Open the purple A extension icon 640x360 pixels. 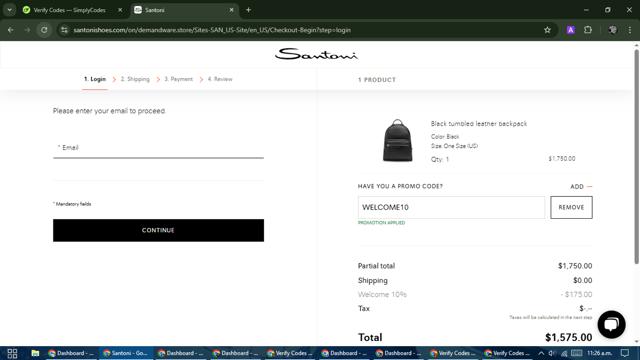point(571,30)
